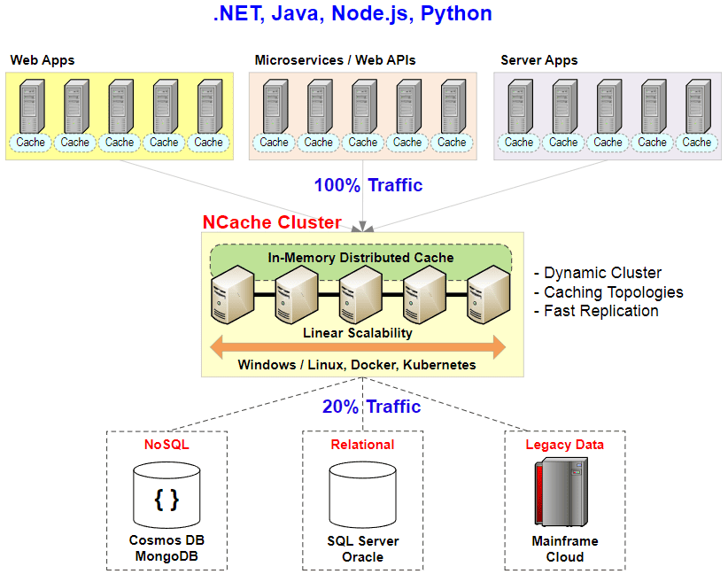Select the rightmost NCache cluster server
This screenshot has width=728, height=574.
489,296
